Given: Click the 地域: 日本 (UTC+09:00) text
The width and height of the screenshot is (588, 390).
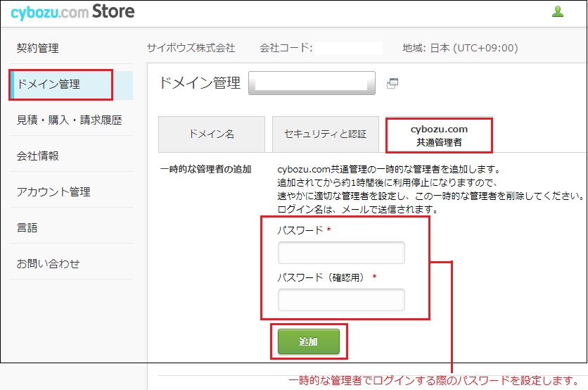Looking at the screenshot, I should (x=460, y=49).
